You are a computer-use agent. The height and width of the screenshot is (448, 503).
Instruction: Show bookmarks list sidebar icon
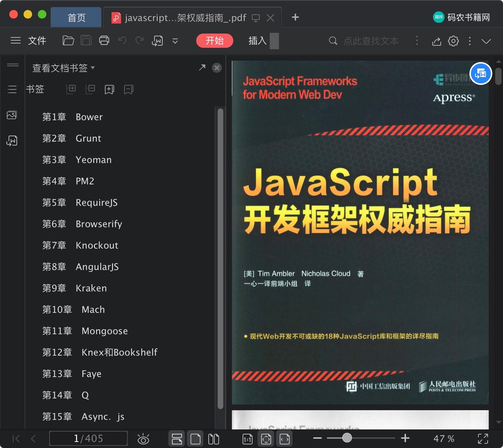[x=12, y=89]
